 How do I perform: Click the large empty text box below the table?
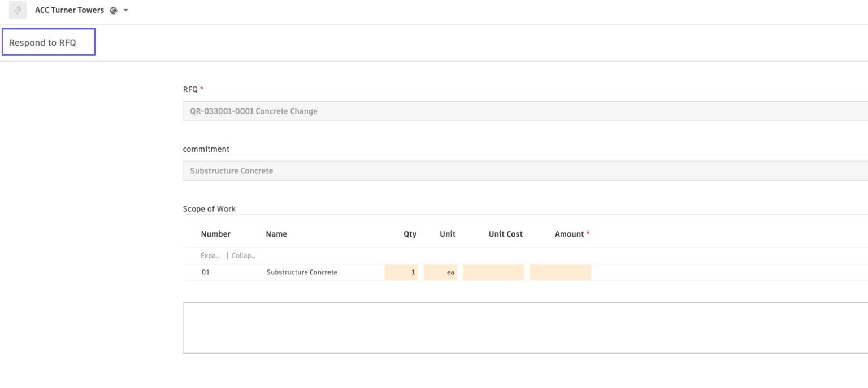pos(525,328)
